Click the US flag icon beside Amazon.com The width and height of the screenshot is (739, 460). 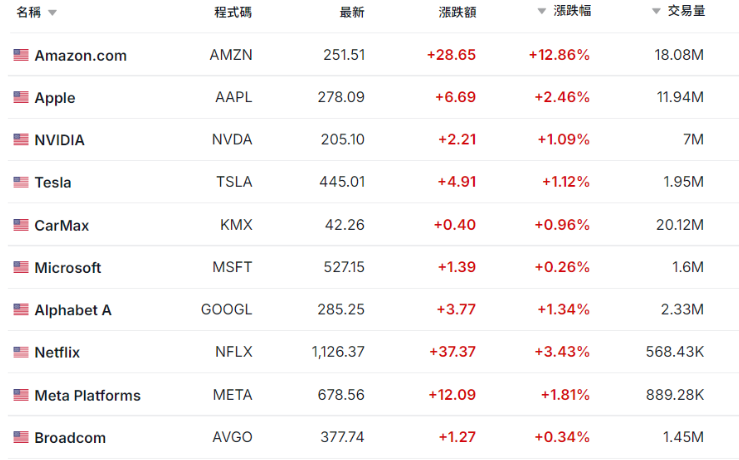[x=21, y=55]
